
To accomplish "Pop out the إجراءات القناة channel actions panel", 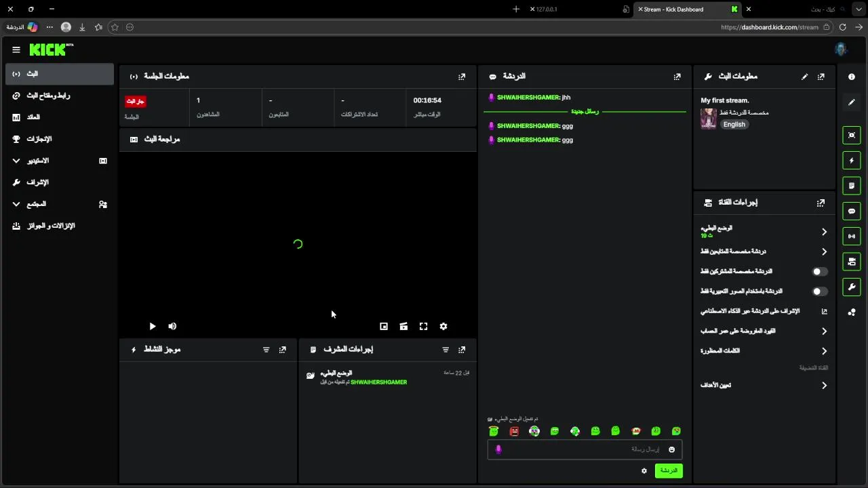I will tap(821, 203).
